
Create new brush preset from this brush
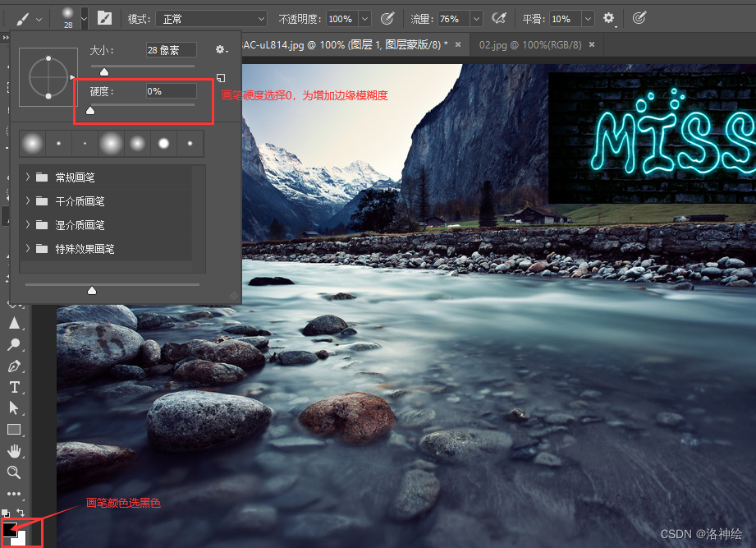pyautogui.click(x=221, y=78)
